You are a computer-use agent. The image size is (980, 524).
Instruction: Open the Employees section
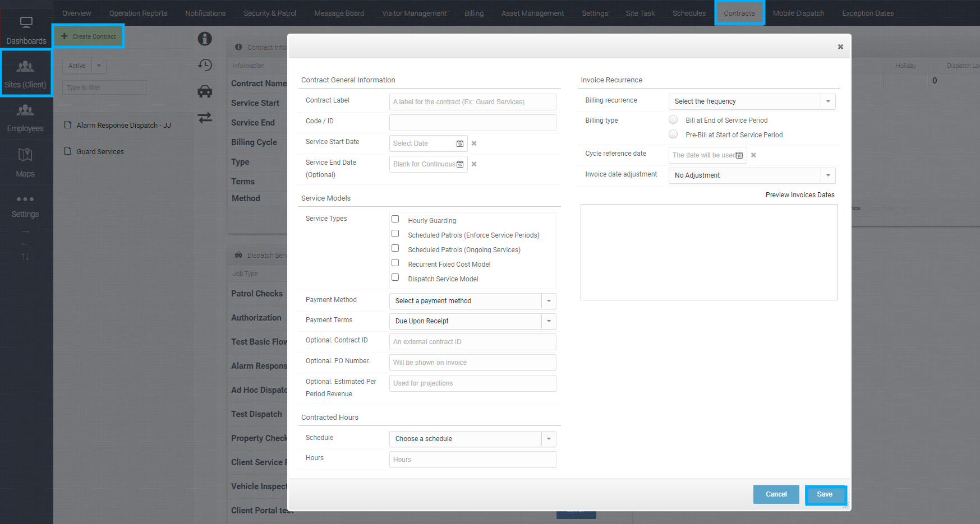[x=26, y=118]
